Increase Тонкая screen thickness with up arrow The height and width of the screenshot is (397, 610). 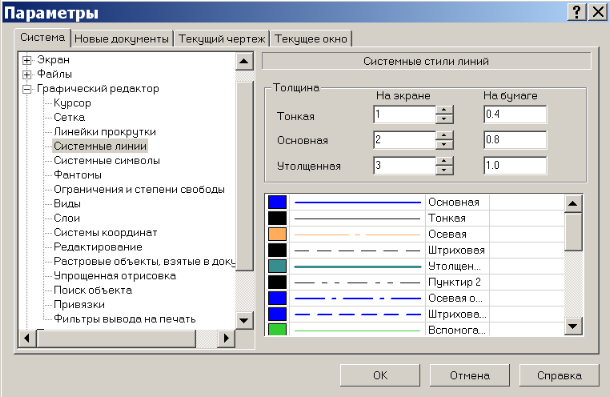point(444,110)
